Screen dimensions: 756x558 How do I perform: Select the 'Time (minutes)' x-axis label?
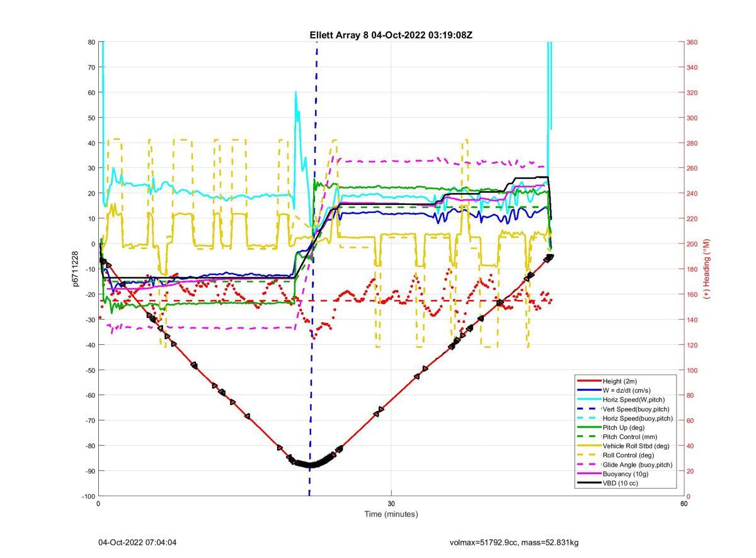[x=391, y=514]
